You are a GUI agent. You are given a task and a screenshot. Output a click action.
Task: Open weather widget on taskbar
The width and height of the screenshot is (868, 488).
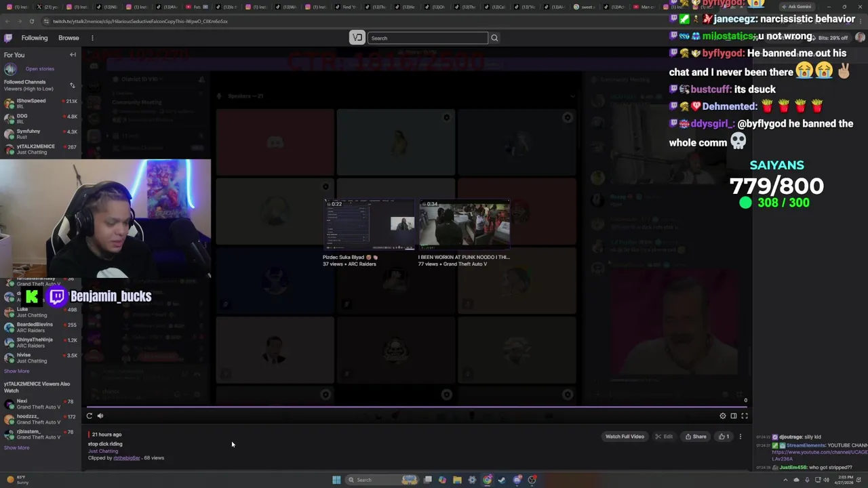18,480
